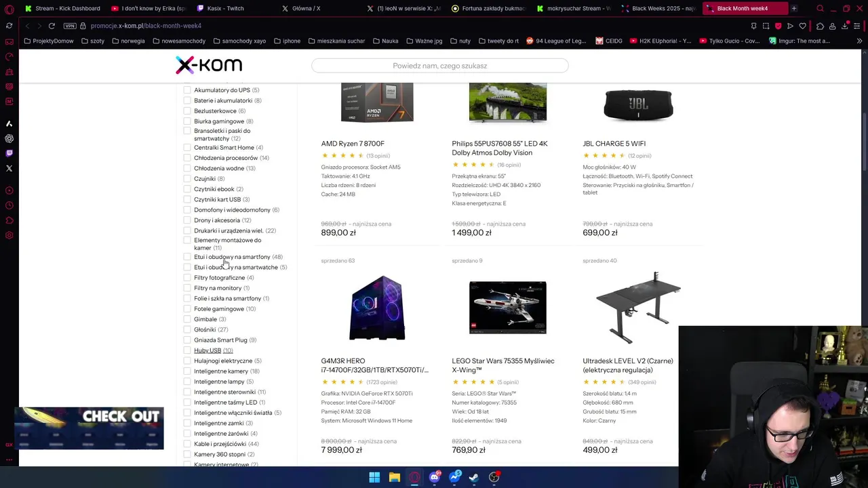The image size is (868, 488).
Task: Open the Settings gear in the sidebar
Action: click(9, 235)
